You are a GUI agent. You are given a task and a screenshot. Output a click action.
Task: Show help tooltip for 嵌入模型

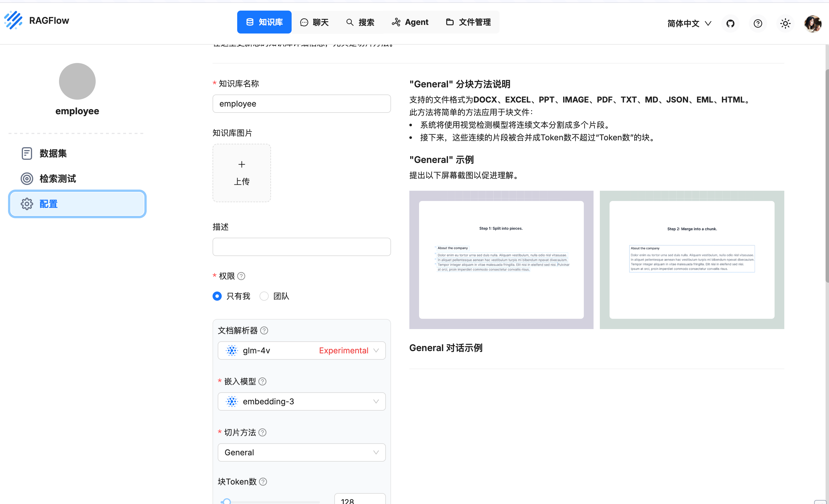(262, 381)
